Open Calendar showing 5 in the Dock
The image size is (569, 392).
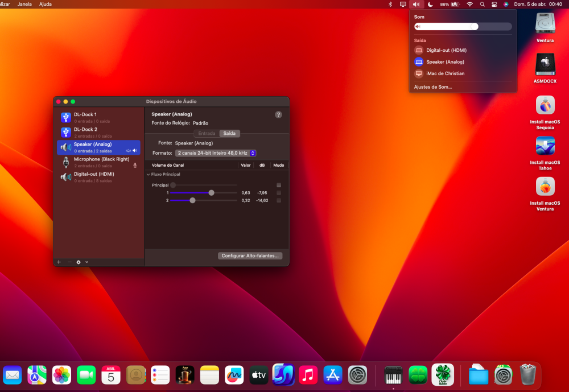click(x=111, y=375)
